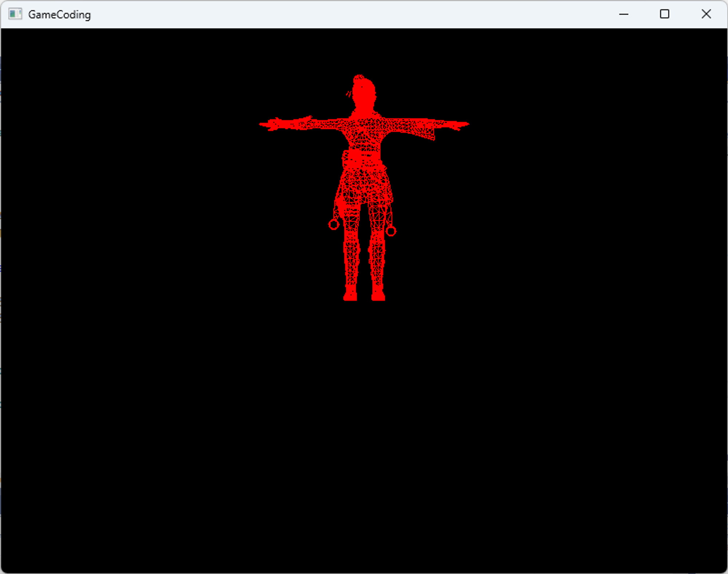728x574 pixels.
Task: Click the knee of the right leg
Action: coord(377,250)
